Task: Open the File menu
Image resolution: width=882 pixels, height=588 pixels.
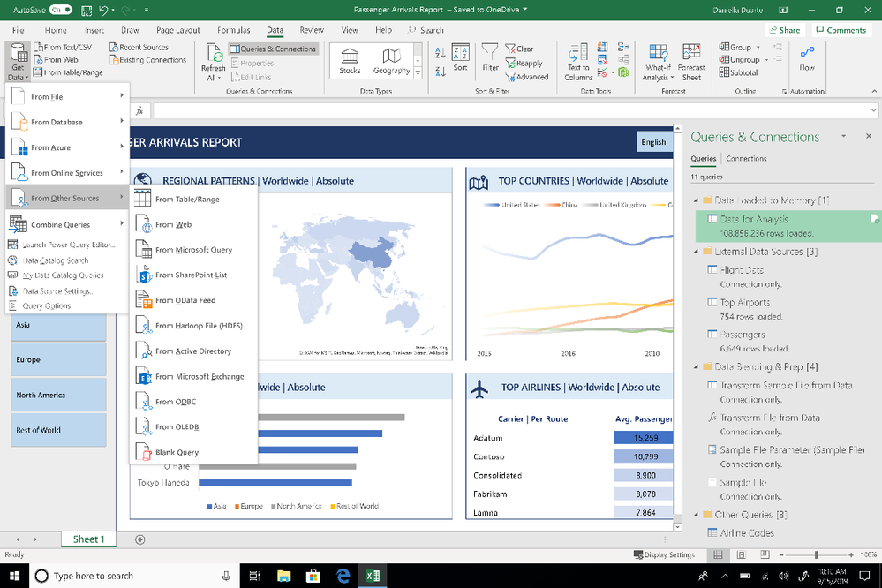Action: pyautogui.click(x=18, y=30)
